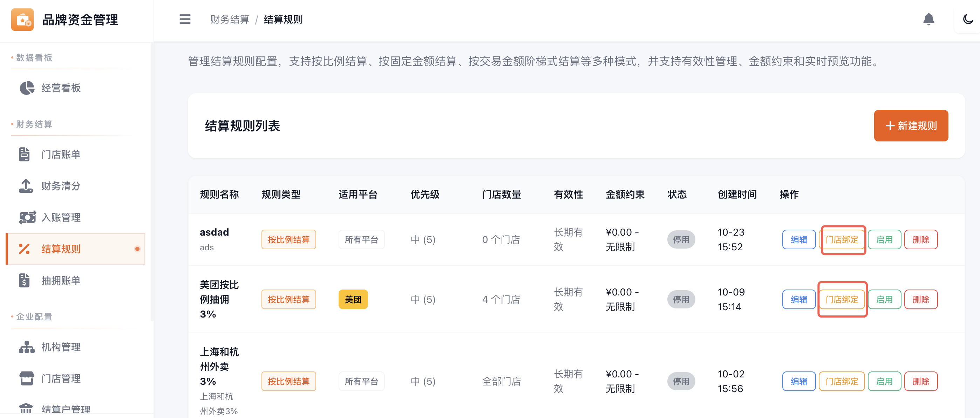Collapse sidebar with hamburger menu icon

pyautogui.click(x=185, y=19)
